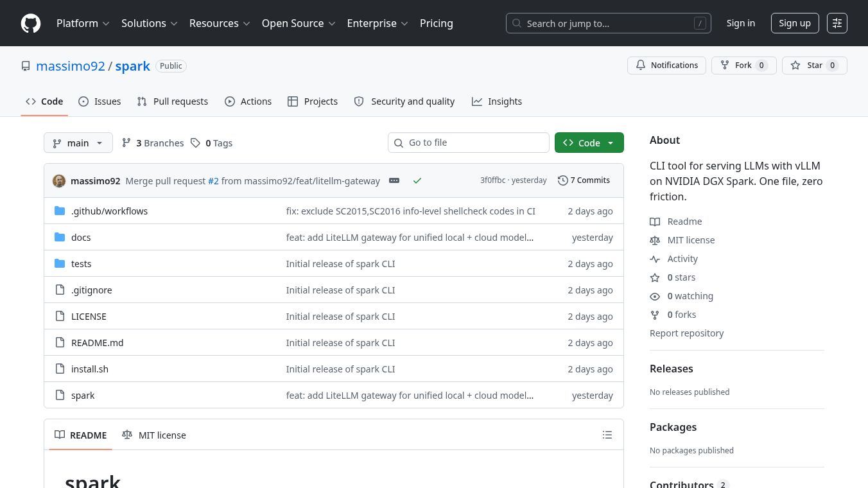The height and width of the screenshot is (488, 868).
Task: Click 0 forks link in About
Action: point(681,315)
